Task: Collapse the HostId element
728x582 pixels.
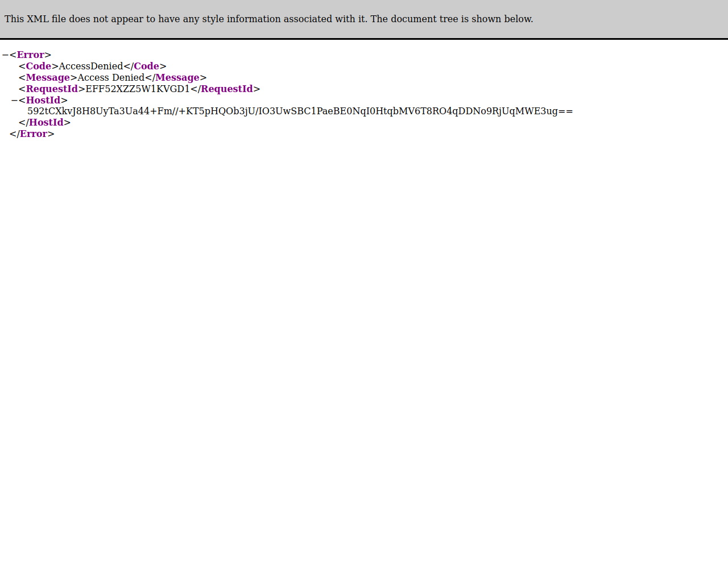Action: [14, 101]
